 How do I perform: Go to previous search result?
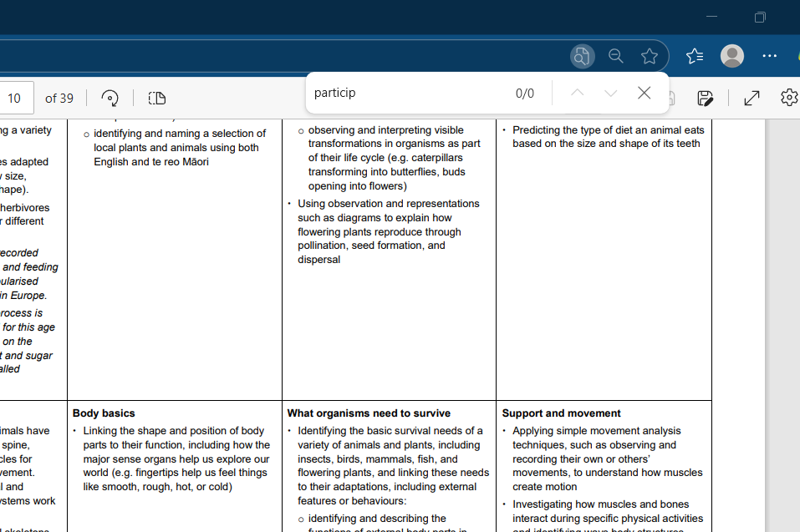tap(577, 93)
